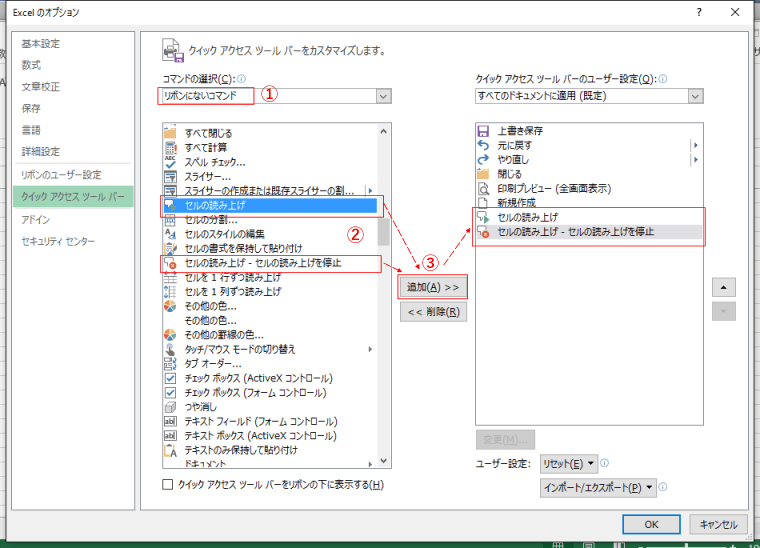The width and height of the screenshot is (760, 548).
Task: Confirm with the OK button
Action: pos(651,524)
